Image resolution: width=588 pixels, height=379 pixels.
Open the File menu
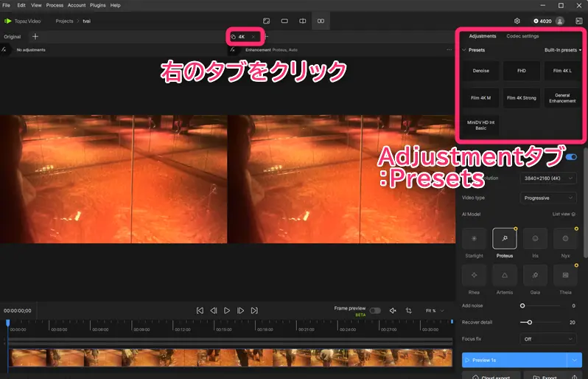tap(7, 5)
